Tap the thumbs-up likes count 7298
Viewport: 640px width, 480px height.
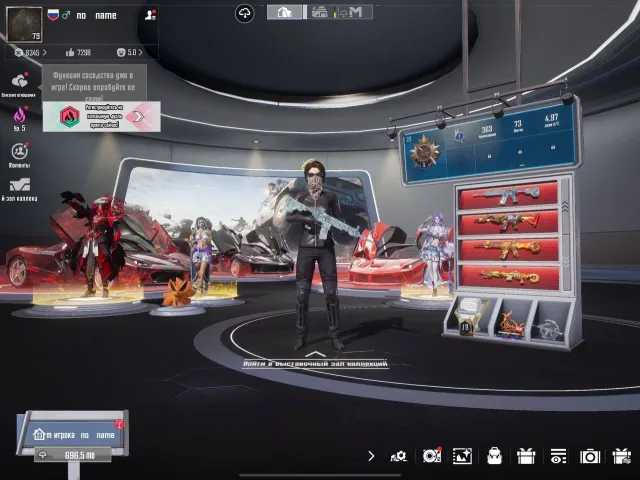[x=78, y=52]
